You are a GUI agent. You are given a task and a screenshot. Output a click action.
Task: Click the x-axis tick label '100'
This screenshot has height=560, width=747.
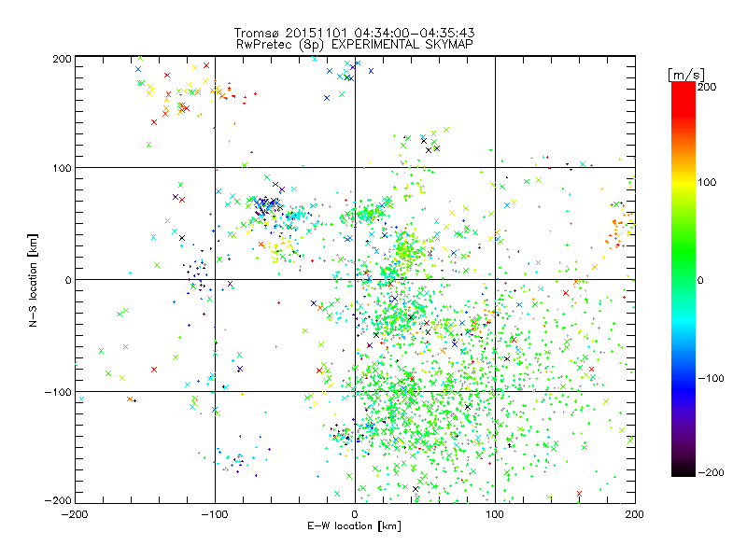tap(495, 514)
